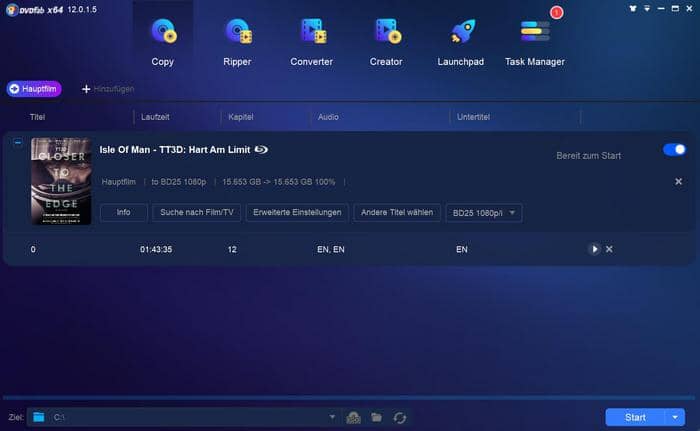The height and width of the screenshot is (431, 700).
Task: Click the Titel column header
Action: (38, 117)
